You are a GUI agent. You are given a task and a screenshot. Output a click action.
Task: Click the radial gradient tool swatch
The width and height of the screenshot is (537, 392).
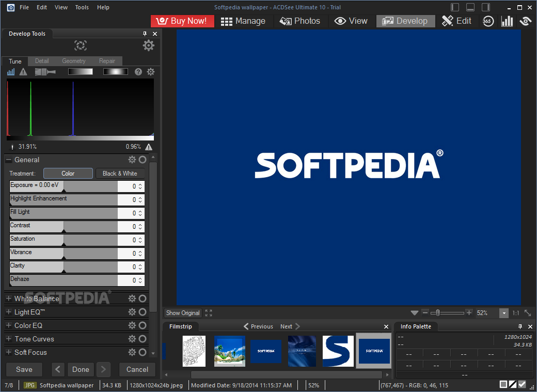(x=116, y=71)
